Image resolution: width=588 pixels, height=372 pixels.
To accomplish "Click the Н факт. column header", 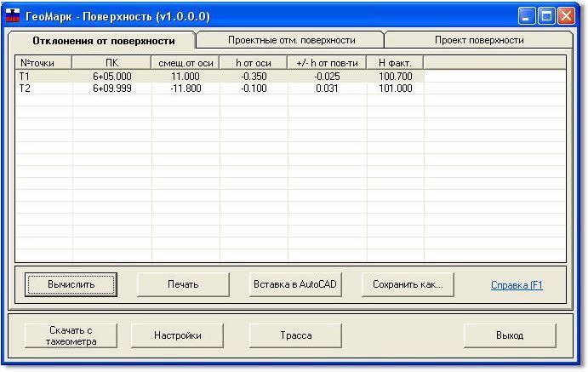I will point(395,63).
